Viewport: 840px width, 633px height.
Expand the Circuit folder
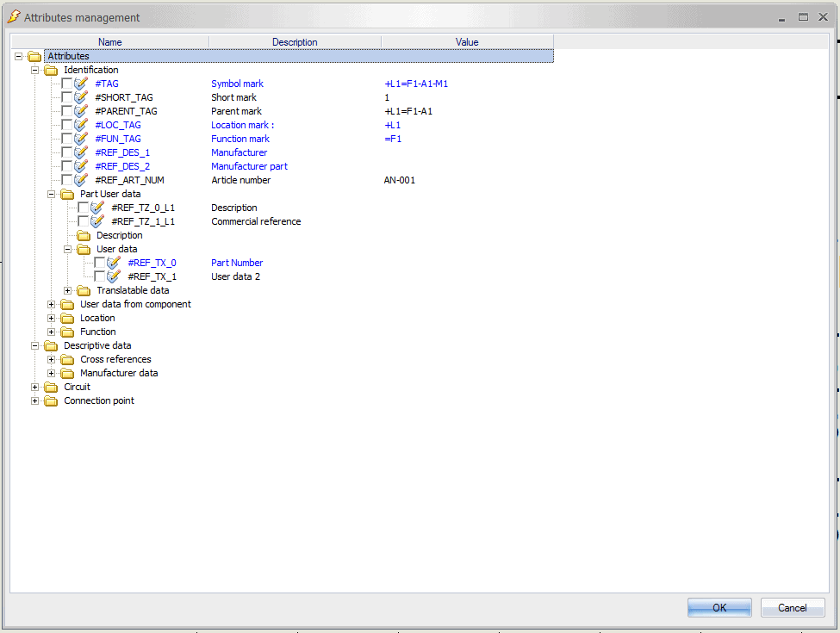click(35, 387)
